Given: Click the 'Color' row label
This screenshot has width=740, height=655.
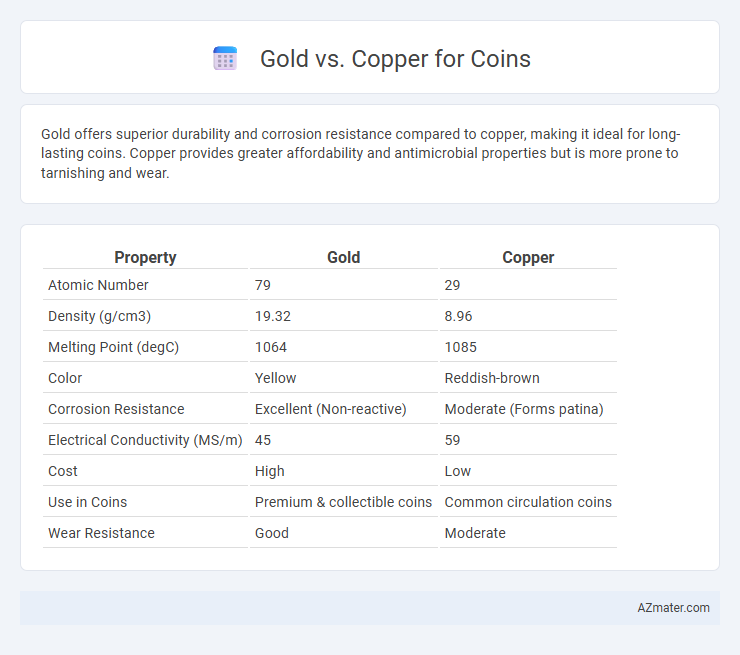Looking at the screenshot, I should pyautogui.click(x=65, y=378).
